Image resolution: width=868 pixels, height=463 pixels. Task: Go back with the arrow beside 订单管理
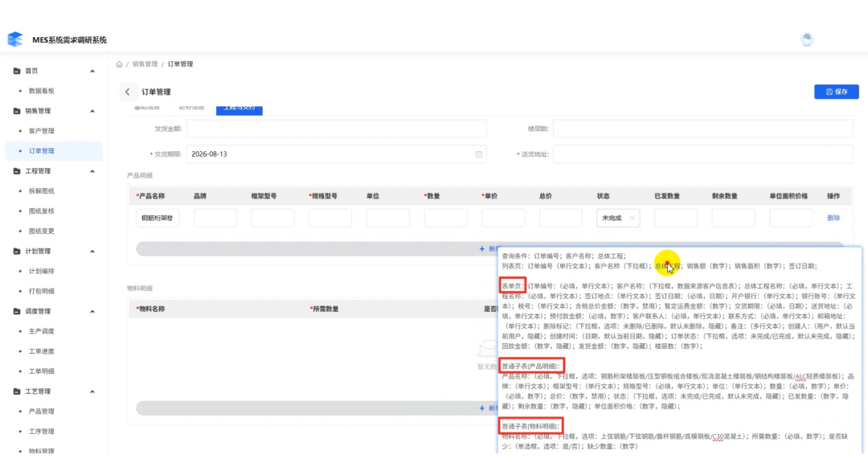128,92
